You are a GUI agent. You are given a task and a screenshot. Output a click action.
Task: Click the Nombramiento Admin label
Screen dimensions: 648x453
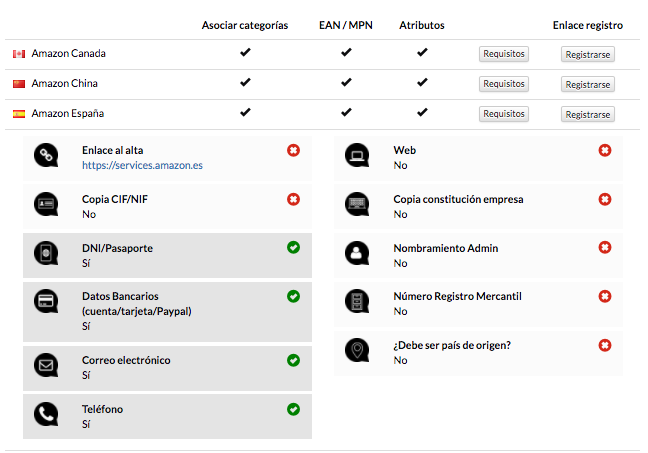tap(446, 248)
